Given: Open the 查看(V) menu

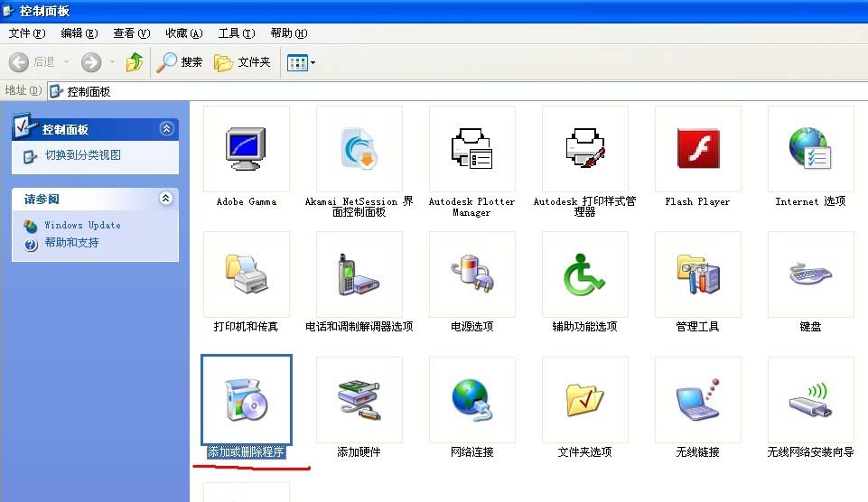Looking at the screenshot, I should coord(132,33).
